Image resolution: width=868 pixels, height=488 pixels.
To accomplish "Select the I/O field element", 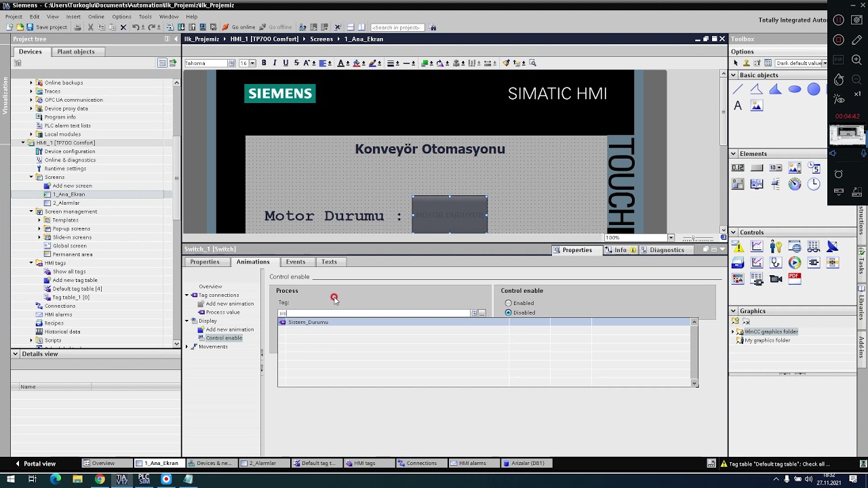I will tap(738, 167).
